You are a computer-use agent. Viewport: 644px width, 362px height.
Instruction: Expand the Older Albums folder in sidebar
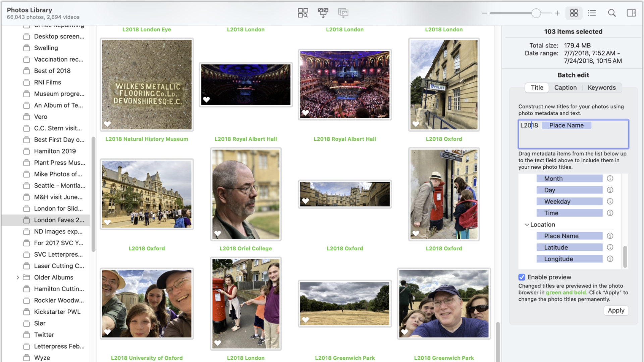pyautogui.click(x=18, y=277)
